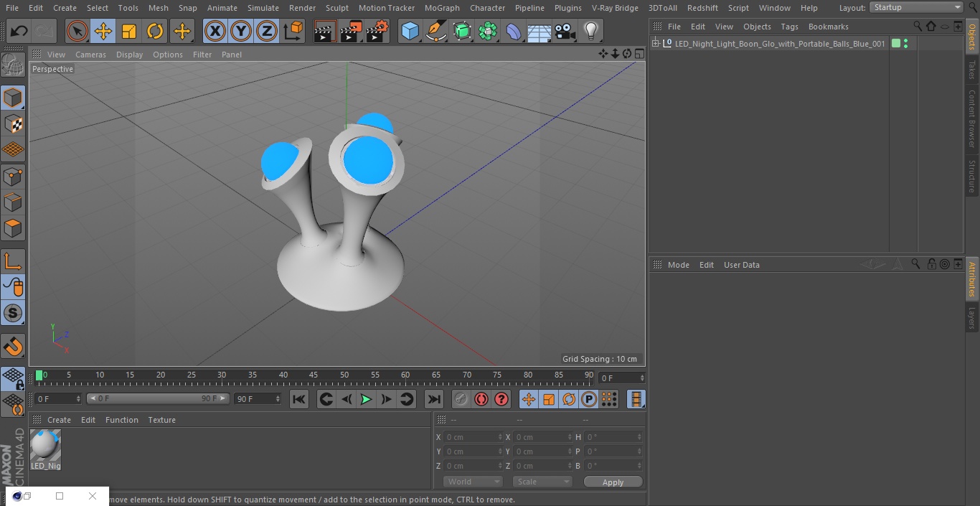
Task: Play the animation forward
Action: pyautogui.click(x=366, y=399)
